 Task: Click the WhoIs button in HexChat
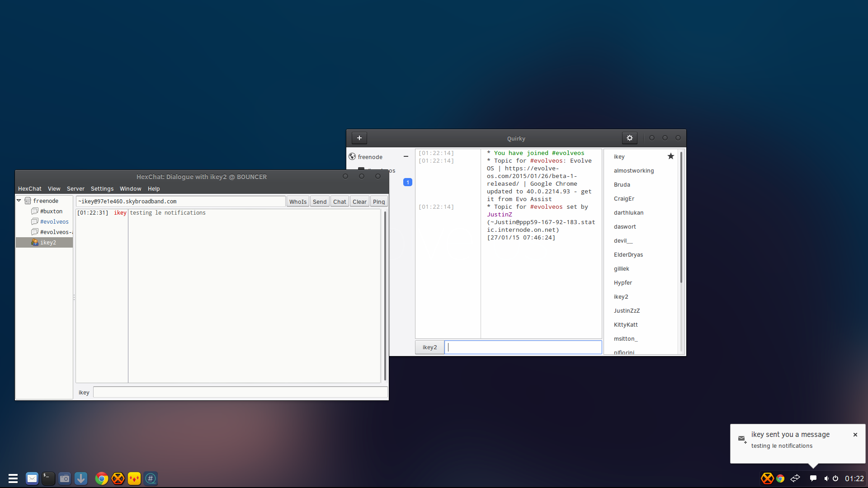(298, 202)
